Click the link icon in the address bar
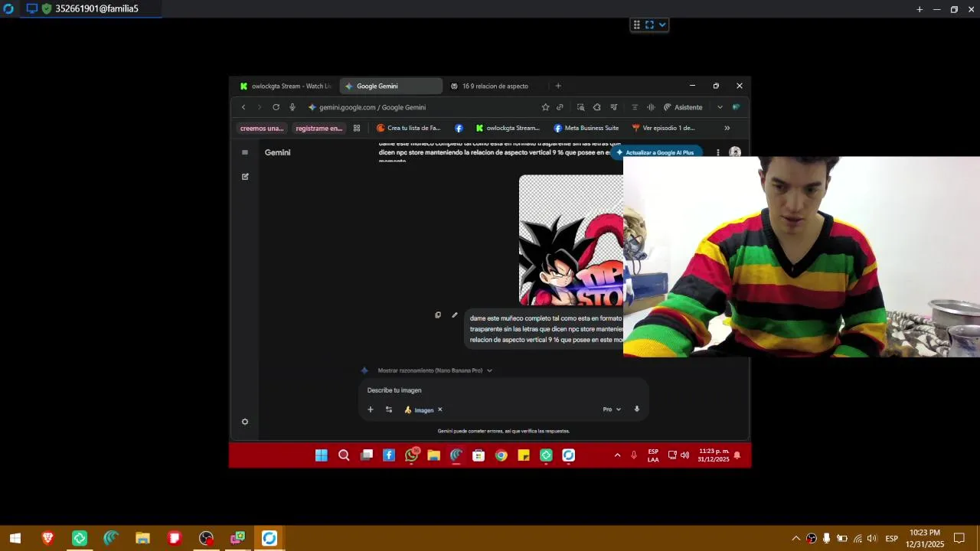Image resolution: width=980 pixels, height=551 pixels. (560, 107)
